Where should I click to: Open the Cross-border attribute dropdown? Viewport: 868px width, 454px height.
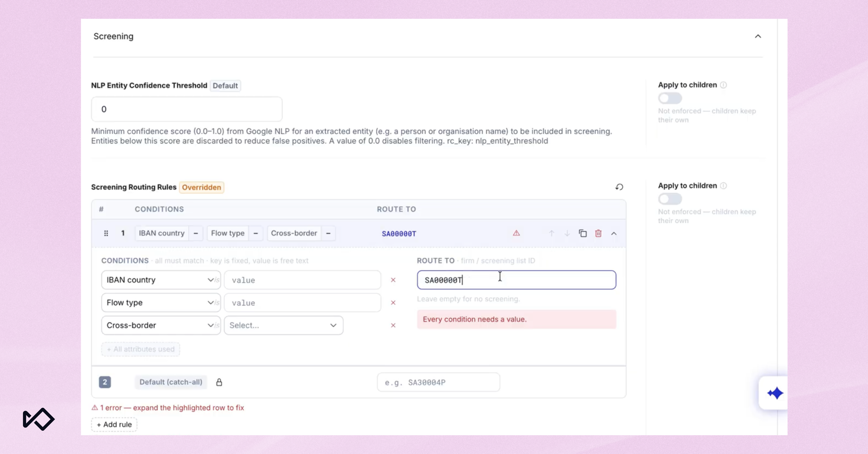pos(161,325)
